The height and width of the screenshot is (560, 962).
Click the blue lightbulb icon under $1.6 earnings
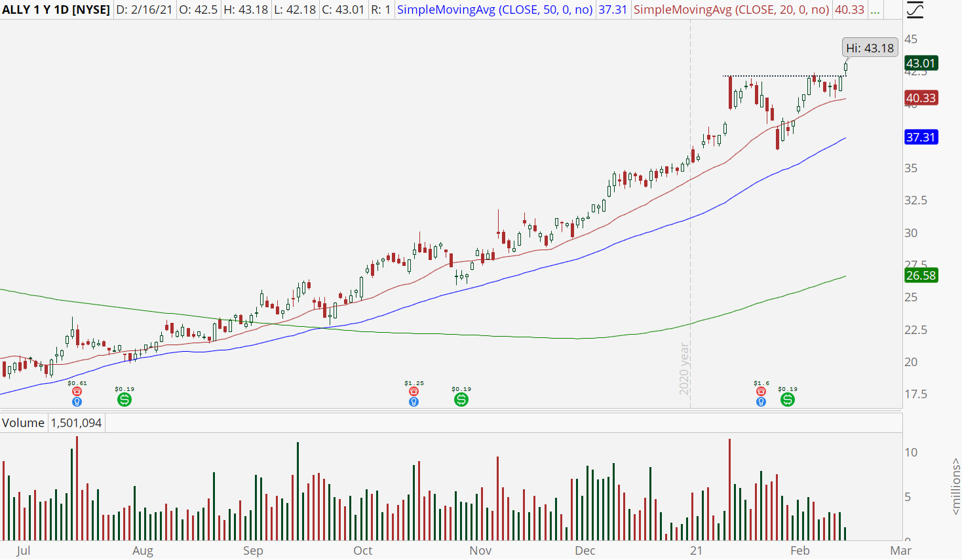coord(761,401)
